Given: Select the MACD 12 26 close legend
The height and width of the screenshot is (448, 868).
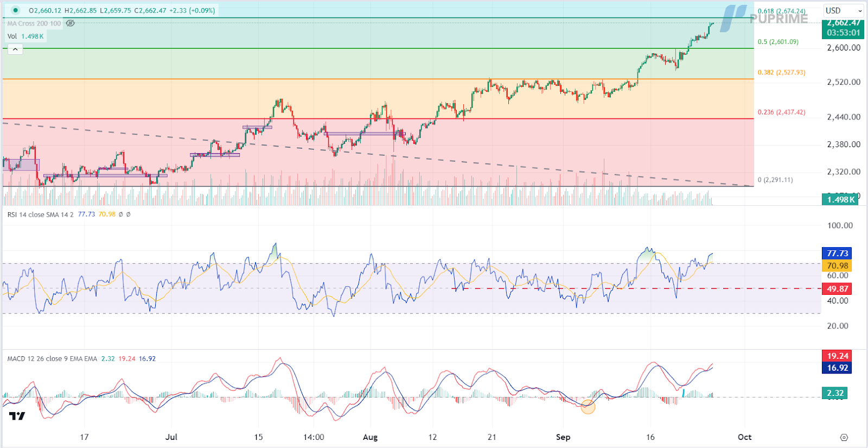Looking at the screenshot, I should (x=52, y=359).
